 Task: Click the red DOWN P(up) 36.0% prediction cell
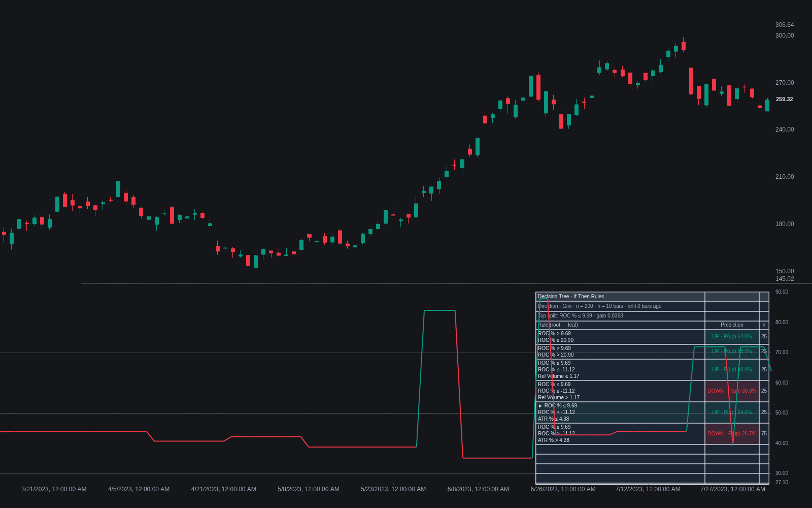pos(732,391)
